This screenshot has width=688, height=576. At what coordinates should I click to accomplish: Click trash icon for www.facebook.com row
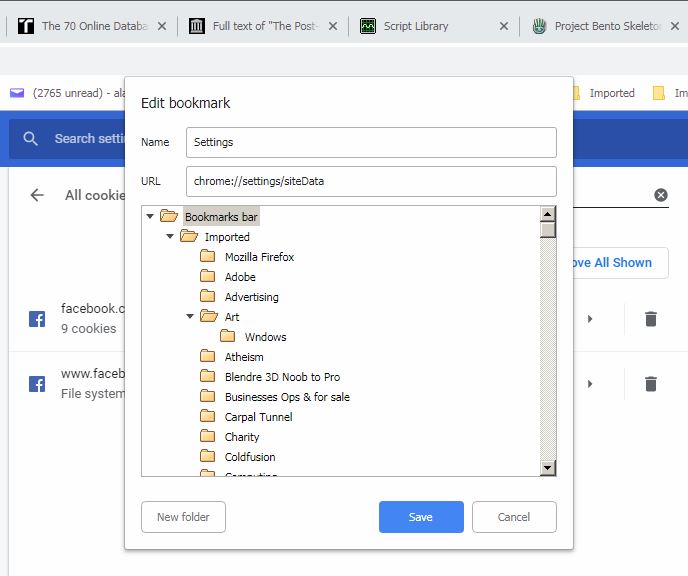pyautogui.click(x=651, y=384)
